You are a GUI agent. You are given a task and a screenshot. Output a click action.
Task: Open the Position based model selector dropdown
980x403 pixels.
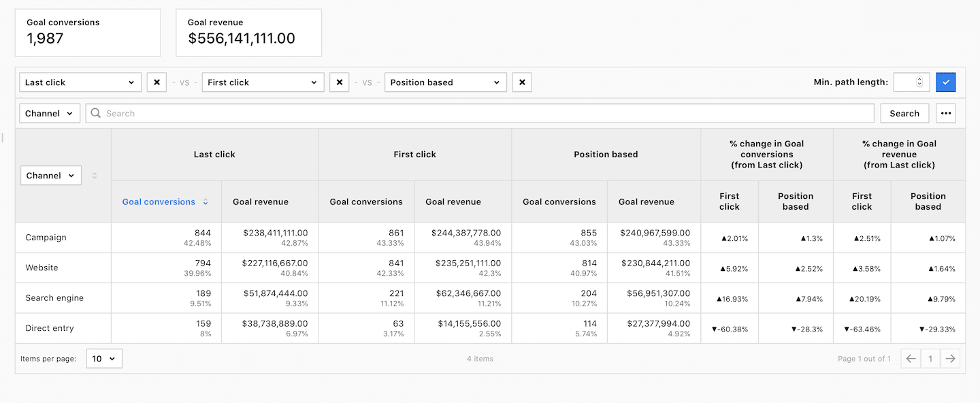pyautogui.click(x=445, y=82)
